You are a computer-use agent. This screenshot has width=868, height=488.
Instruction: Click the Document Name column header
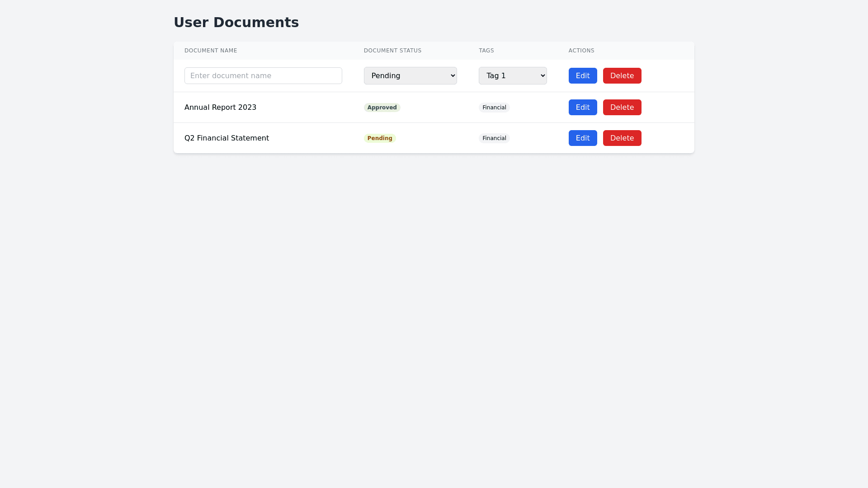[x=211, y=51]
